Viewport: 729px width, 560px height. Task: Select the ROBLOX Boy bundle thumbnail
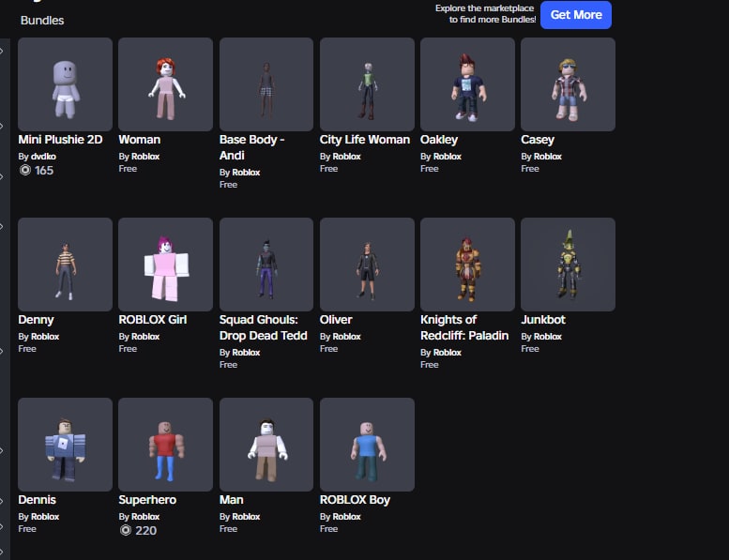(367, 445)
